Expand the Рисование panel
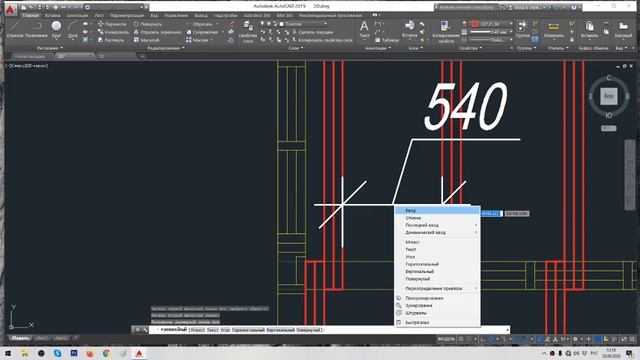 coord(49,48)
